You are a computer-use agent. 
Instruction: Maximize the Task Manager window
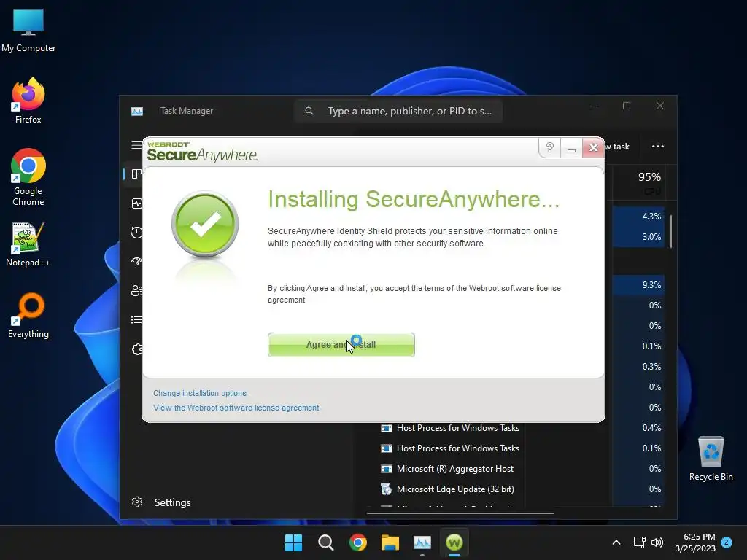[627, 106]
